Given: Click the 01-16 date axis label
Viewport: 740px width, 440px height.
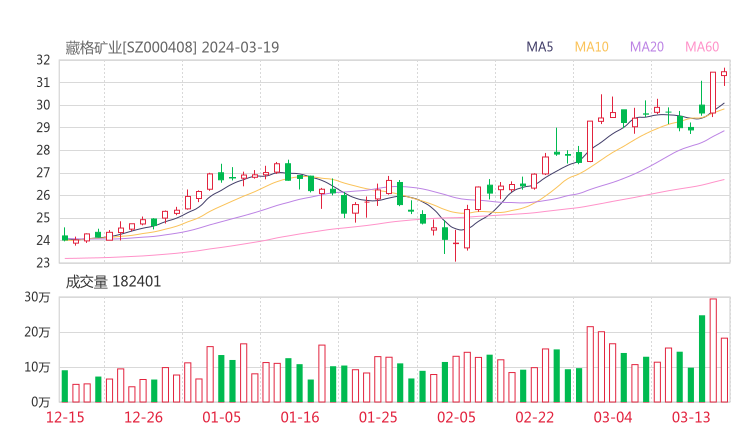Looking at the screenshot, I should [300, 417].
